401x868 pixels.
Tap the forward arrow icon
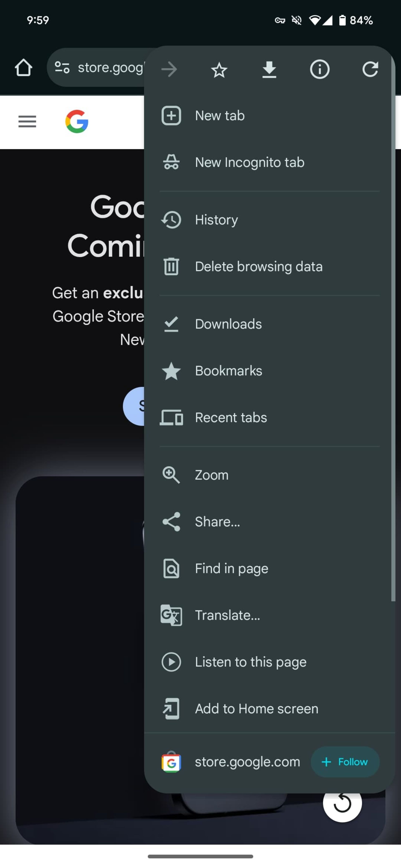coord(169,70)
